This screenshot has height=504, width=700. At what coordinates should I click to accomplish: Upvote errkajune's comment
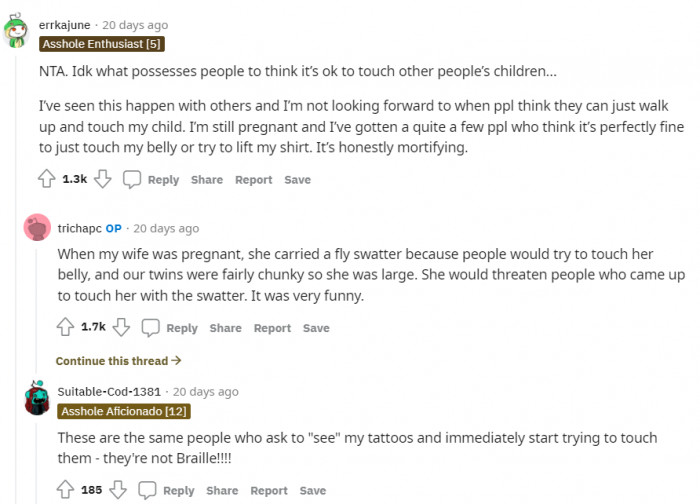46,179
